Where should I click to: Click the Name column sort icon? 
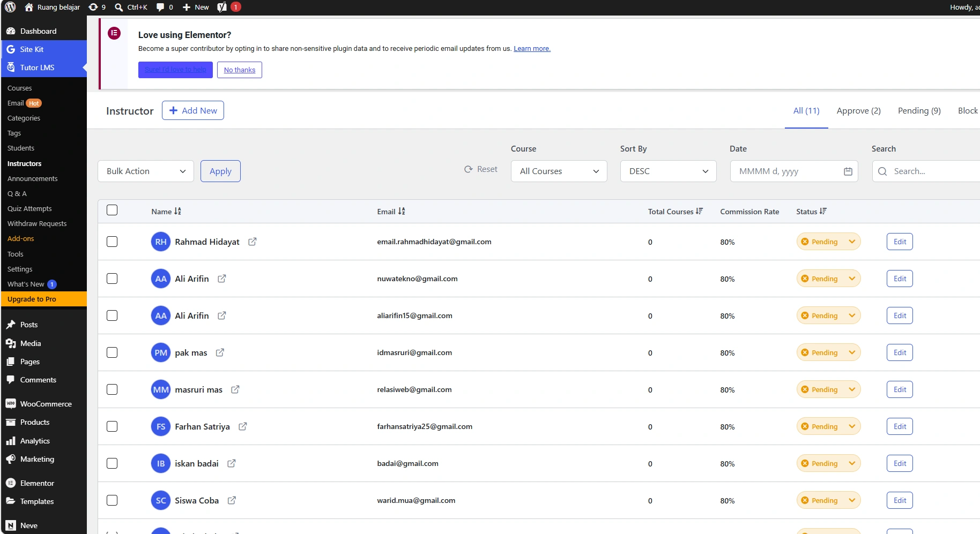pyautogui.click(x=178, y=212)
